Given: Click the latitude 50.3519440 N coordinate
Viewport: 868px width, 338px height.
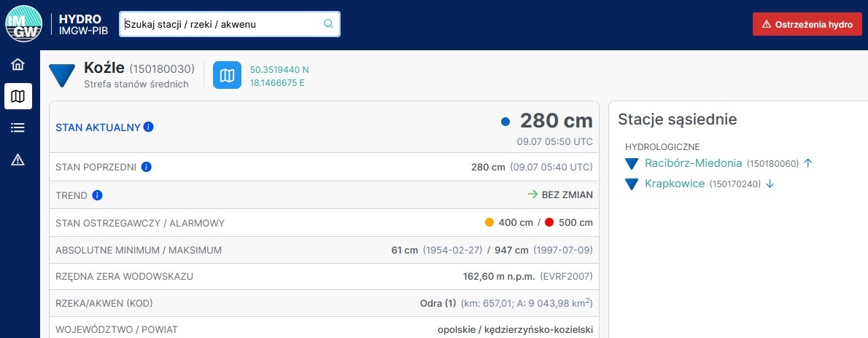Looking at the screenshot, I should point(279,70).
